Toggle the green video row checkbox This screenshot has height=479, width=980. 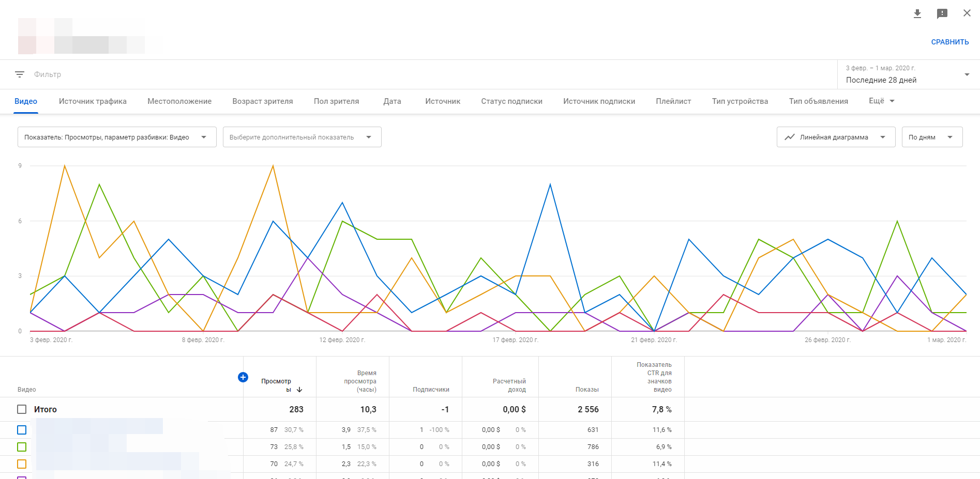pyautogui.click(x=22, y=447)
